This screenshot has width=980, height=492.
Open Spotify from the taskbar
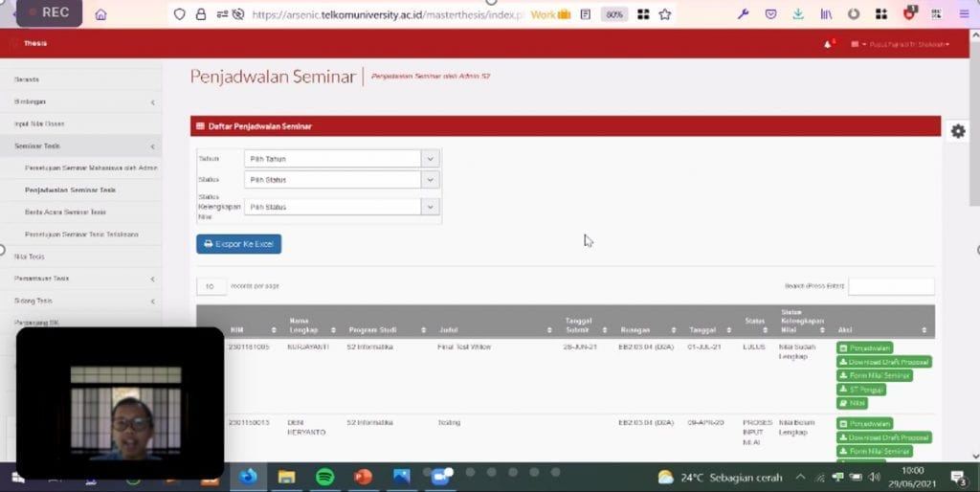click(324, 477)
